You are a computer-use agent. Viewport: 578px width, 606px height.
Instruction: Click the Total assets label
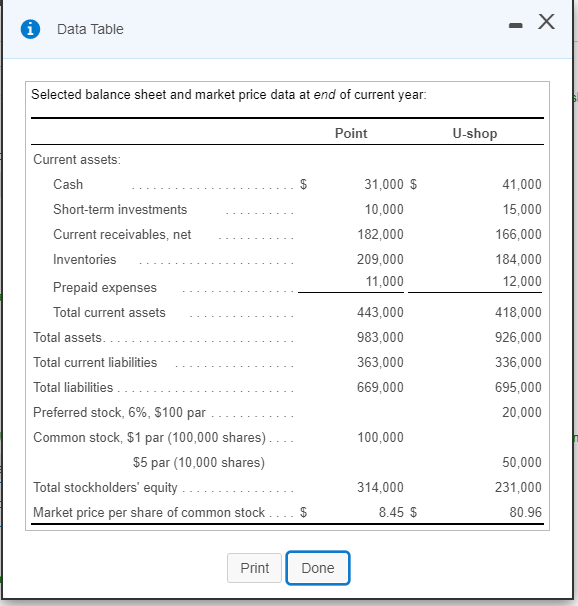pyautogui.click(x=69, y=337)
